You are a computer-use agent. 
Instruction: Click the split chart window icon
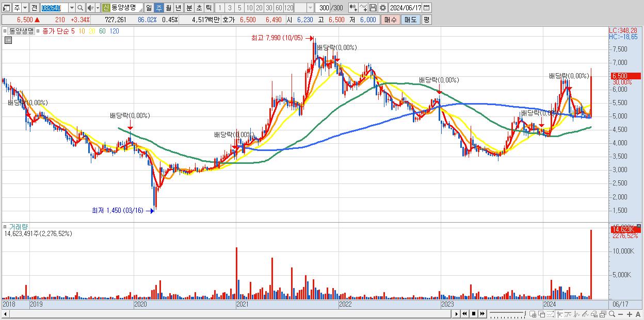click(533, 314)
